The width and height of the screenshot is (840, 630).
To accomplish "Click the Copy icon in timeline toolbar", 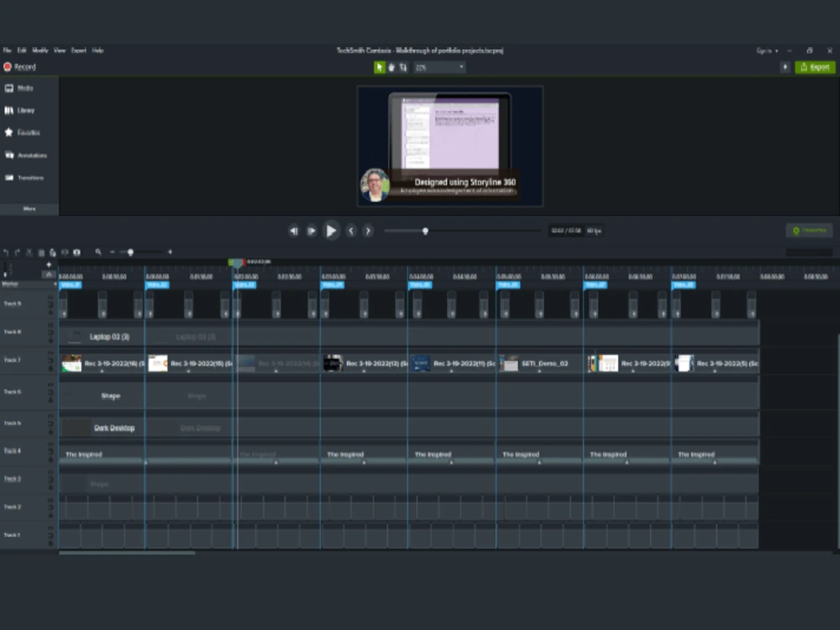I will tap(40, 252).
